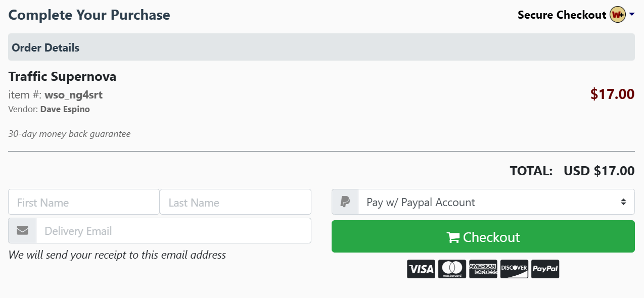
Task: Click inside the First Name field
Action: point(83,202)
